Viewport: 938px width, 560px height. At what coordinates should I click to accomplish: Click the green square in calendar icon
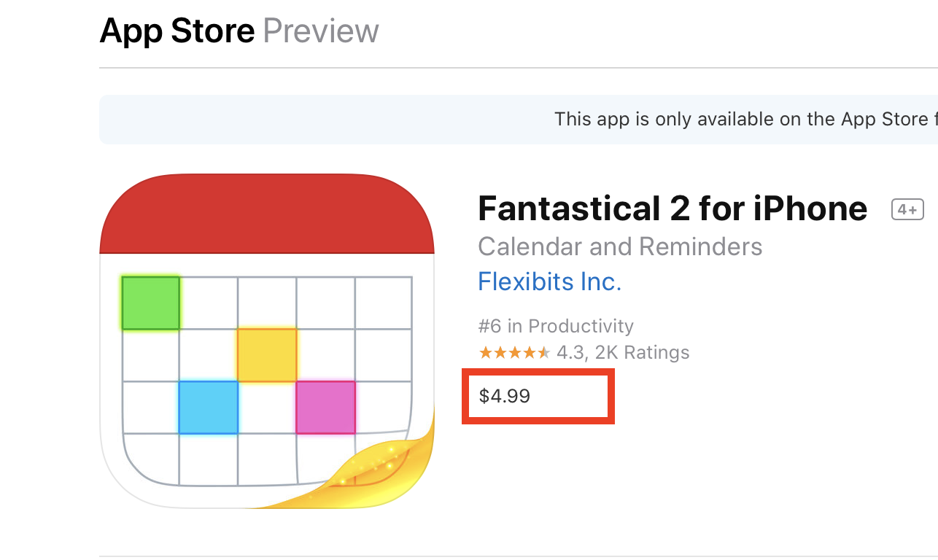[150, 303]
